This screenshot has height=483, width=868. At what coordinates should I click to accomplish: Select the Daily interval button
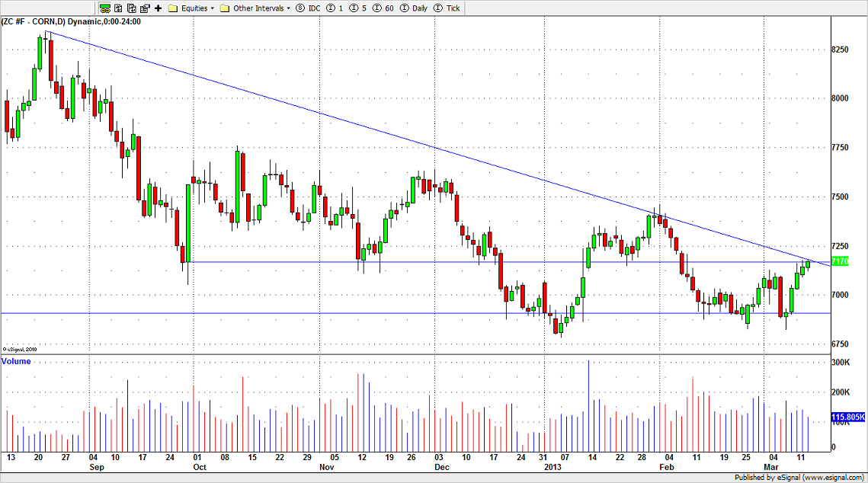[414, 8]
